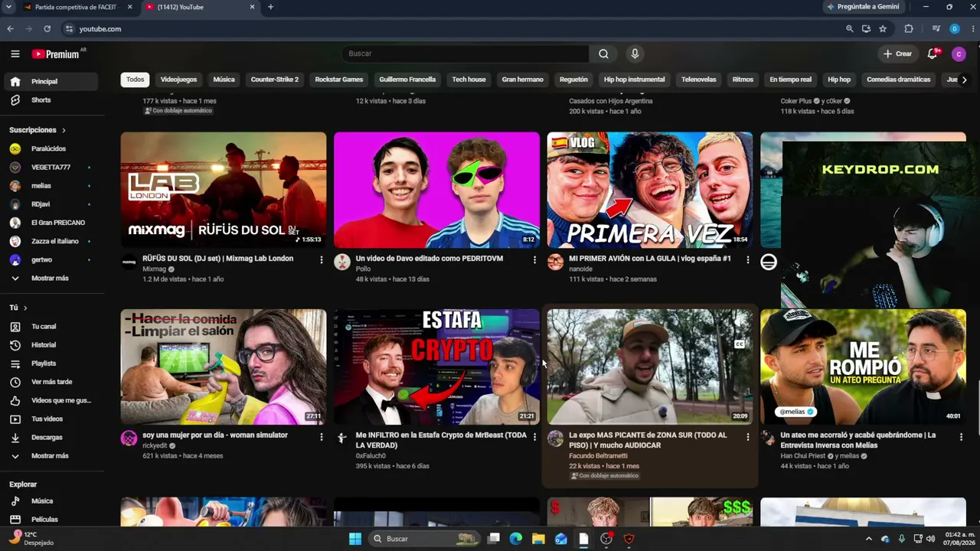Expand the Suscripciones section chevron
The image size is (980, 551).
coord(64,131)
